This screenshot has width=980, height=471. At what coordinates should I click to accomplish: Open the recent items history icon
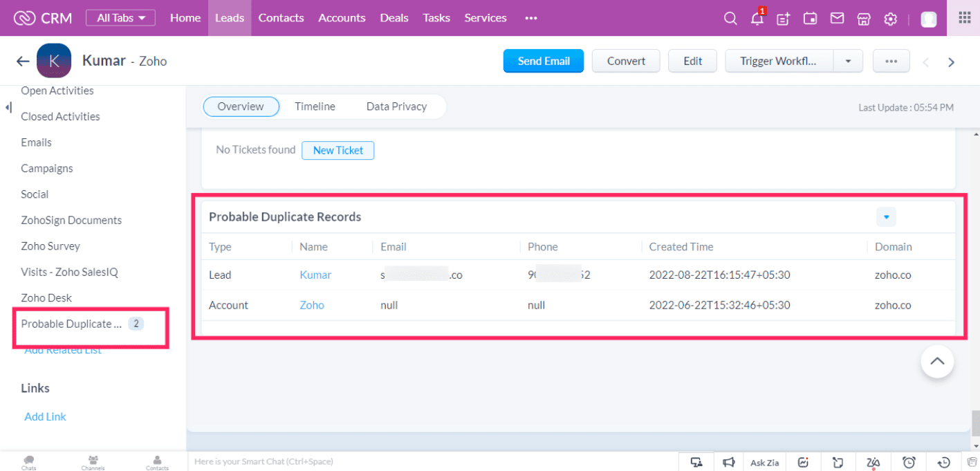(944, 462)
